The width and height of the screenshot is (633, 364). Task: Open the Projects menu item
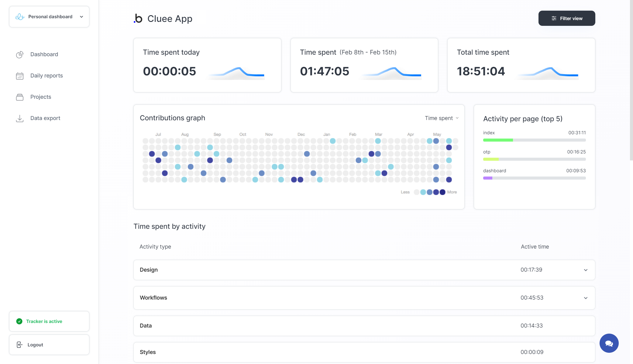(41, 97)
